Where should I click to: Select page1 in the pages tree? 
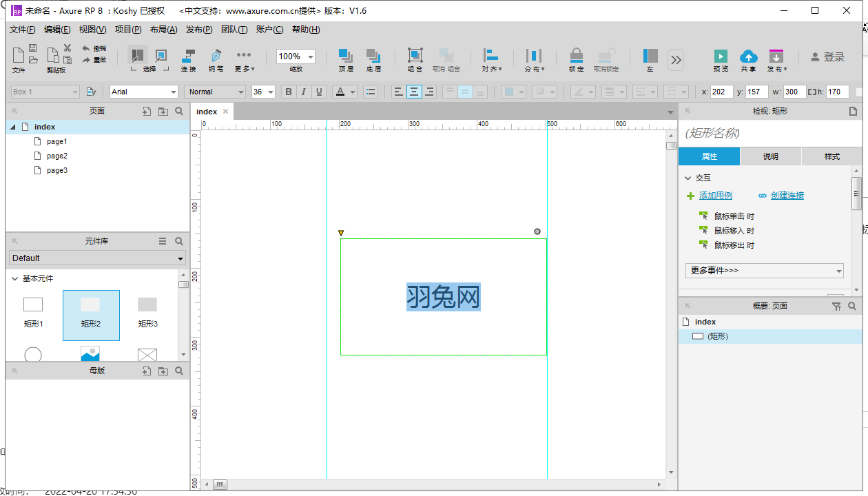coord(57,141)
